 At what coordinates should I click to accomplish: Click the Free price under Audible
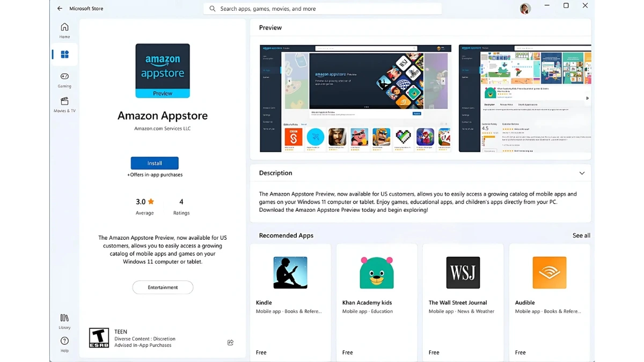click(x=521, y=352)
